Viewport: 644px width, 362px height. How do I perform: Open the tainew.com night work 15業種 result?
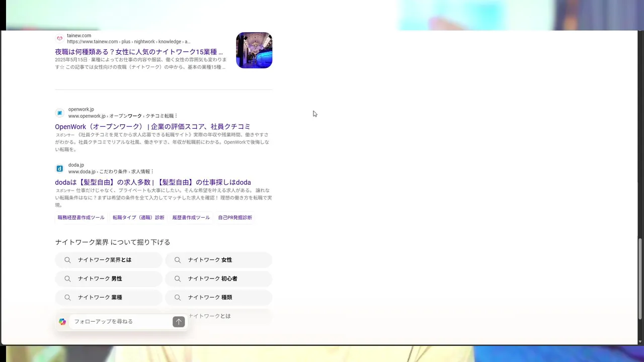(139, 52)
